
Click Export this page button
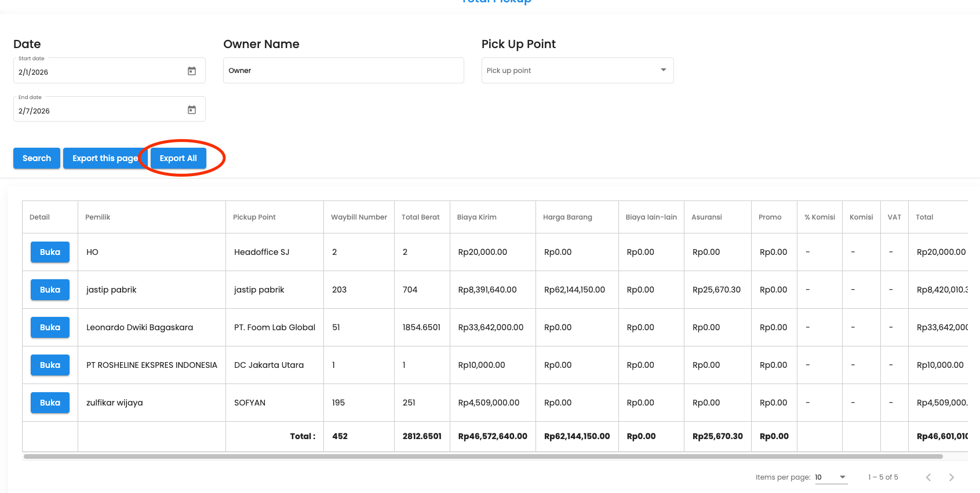[x=105, y=158]
